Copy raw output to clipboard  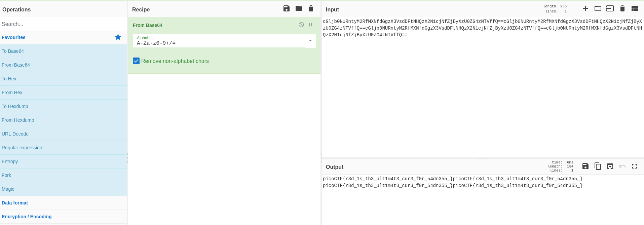598,166
